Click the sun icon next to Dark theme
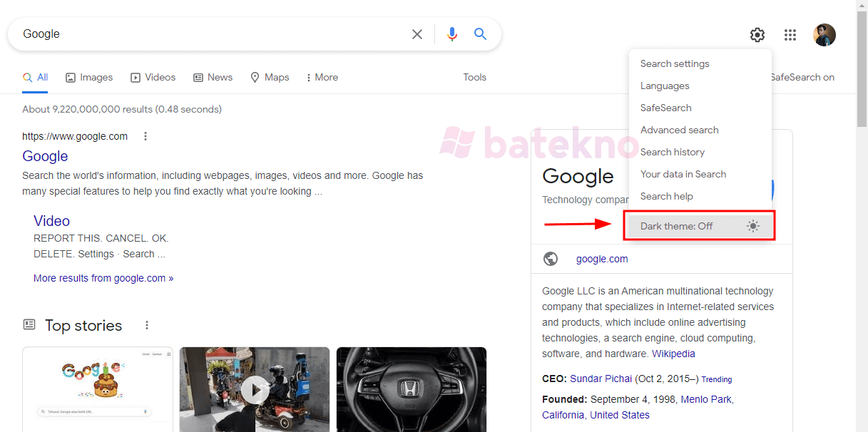The width and height of the screenshot is (868, 432). 753,226
